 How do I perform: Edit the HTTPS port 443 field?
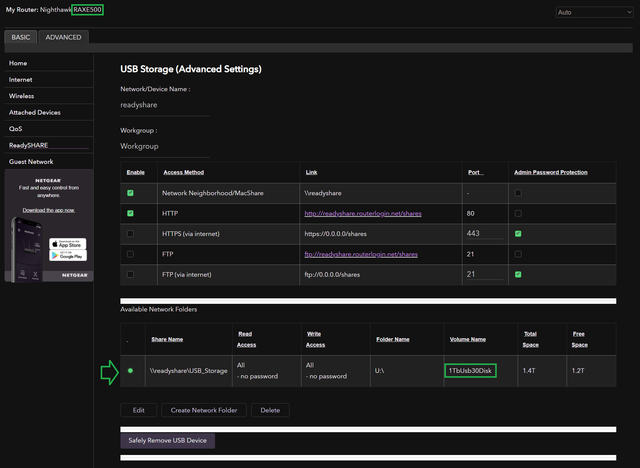point(485,233)
